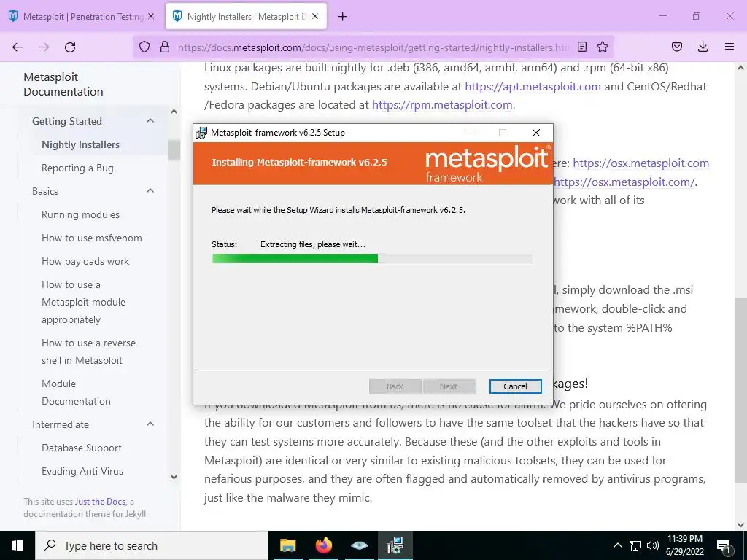This screenshot has width=747, height=560.
Task: Close the Metasploit-framework Setup dialog
Action: point(536,133)
